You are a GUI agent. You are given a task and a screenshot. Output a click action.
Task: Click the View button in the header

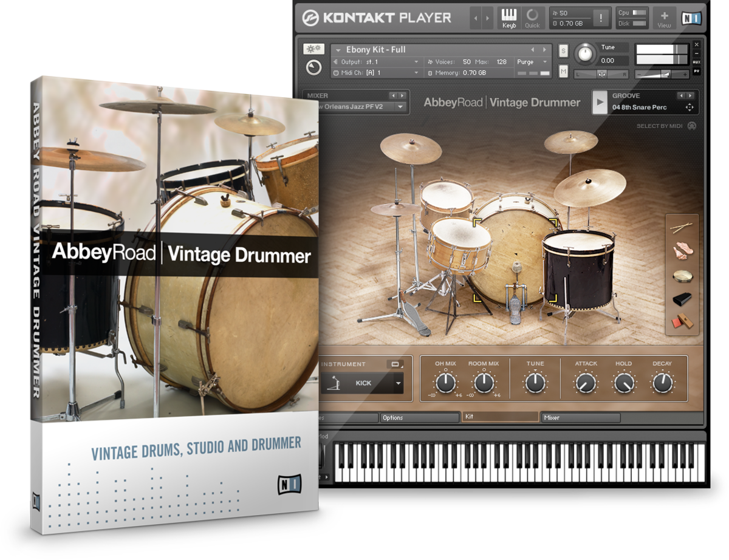tap(664, 18)
